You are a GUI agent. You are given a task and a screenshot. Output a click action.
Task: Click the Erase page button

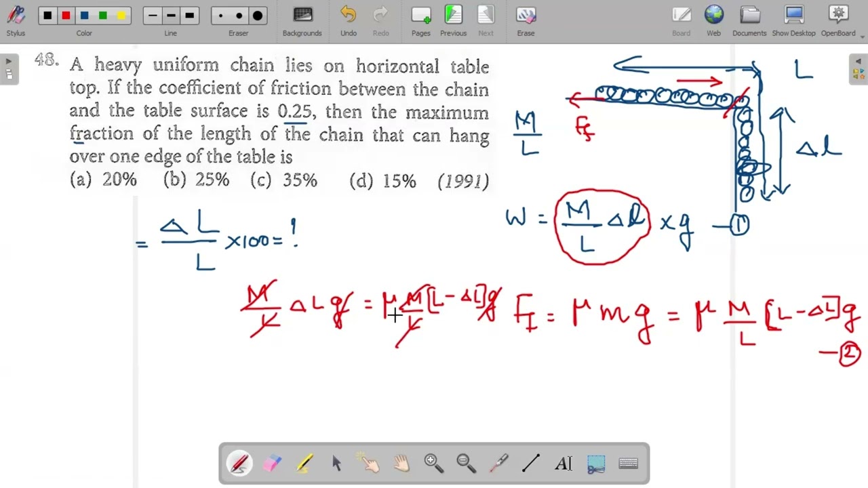pos(526,21)
